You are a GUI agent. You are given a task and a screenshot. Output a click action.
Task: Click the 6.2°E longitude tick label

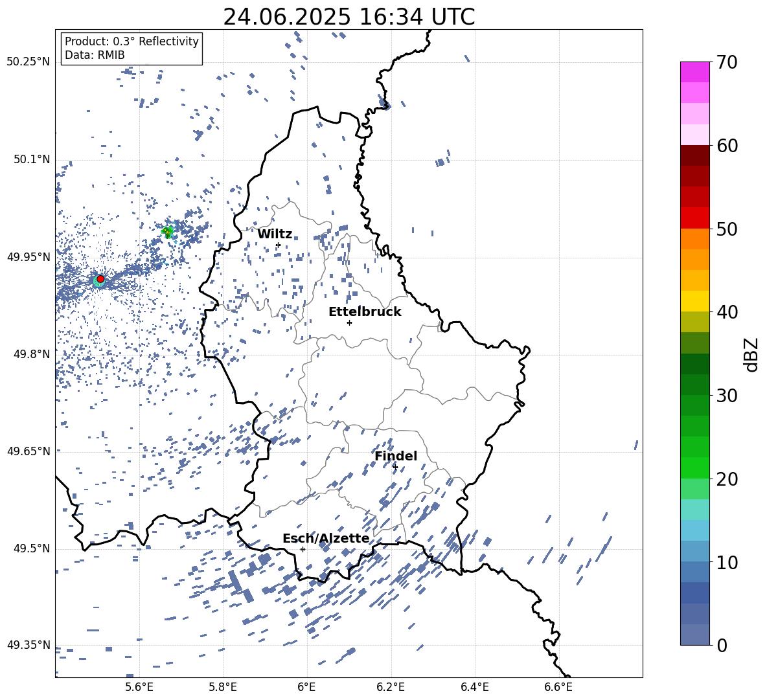tap(391, 687)
